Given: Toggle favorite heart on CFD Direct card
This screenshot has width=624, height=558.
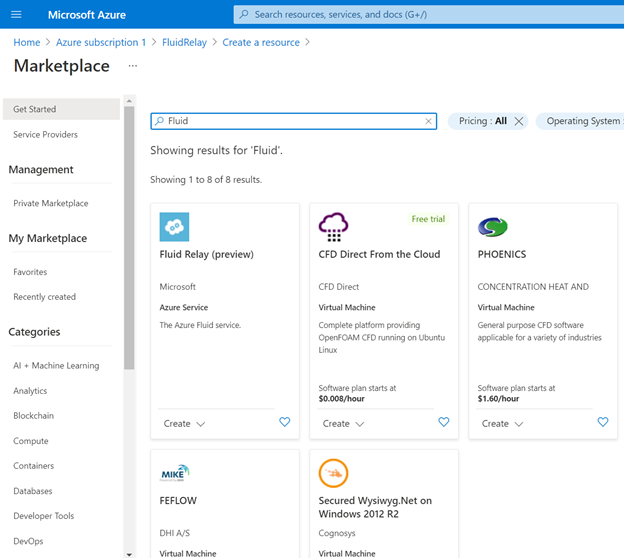Looking at the screenshot, I should [444, 423].
